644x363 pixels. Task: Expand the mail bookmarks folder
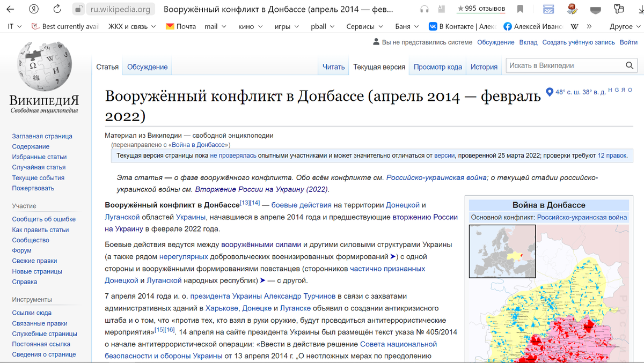[215, 26]
